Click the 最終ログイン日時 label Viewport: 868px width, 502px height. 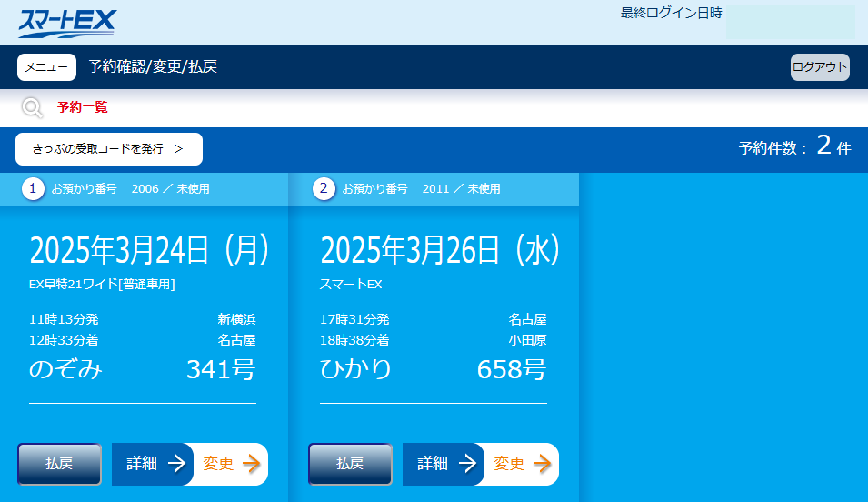pyautogui.click(x=671, y=14)
